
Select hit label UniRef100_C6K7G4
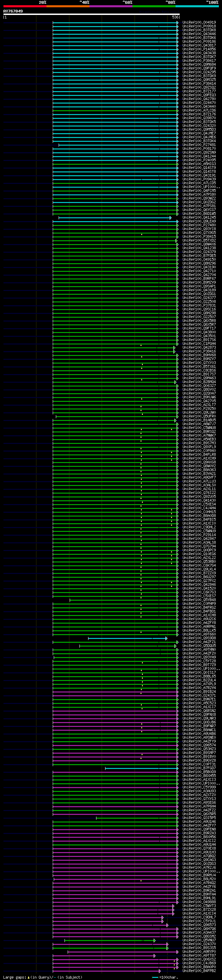tap(199, 565)
